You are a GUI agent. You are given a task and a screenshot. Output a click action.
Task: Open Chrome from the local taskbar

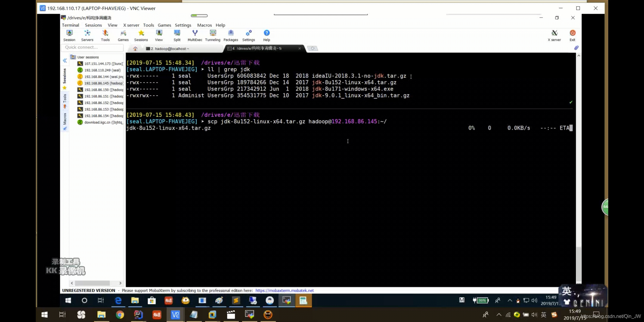[x=120, y=315]
